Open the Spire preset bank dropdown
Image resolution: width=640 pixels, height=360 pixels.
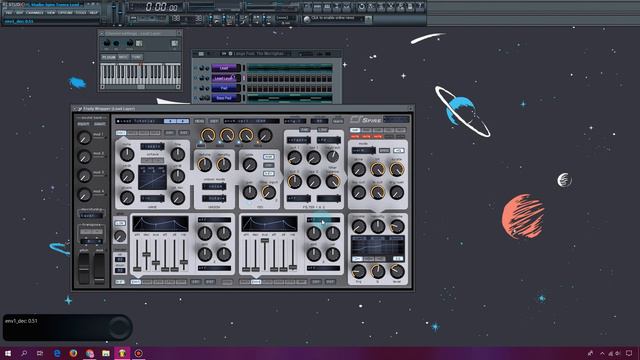click(x=251, y=121)
